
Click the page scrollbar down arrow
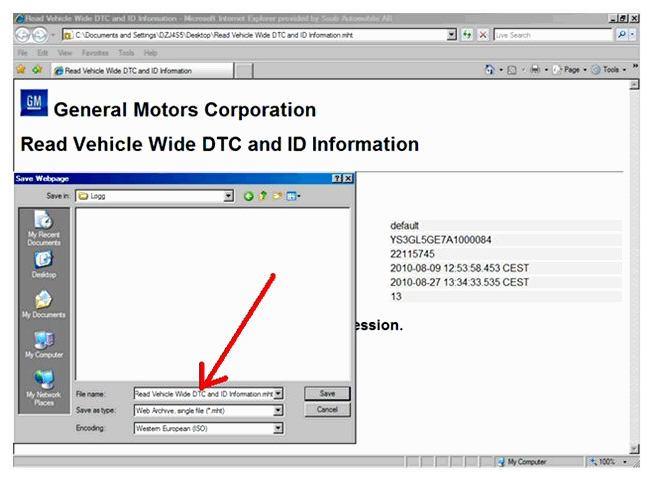[x=634, y=448]
